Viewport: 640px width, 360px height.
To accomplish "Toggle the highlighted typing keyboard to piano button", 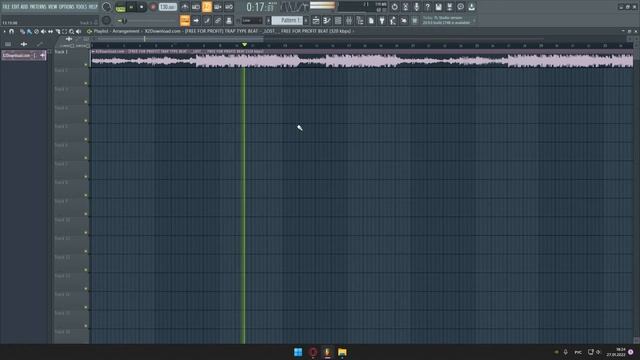I will point(185,20).
